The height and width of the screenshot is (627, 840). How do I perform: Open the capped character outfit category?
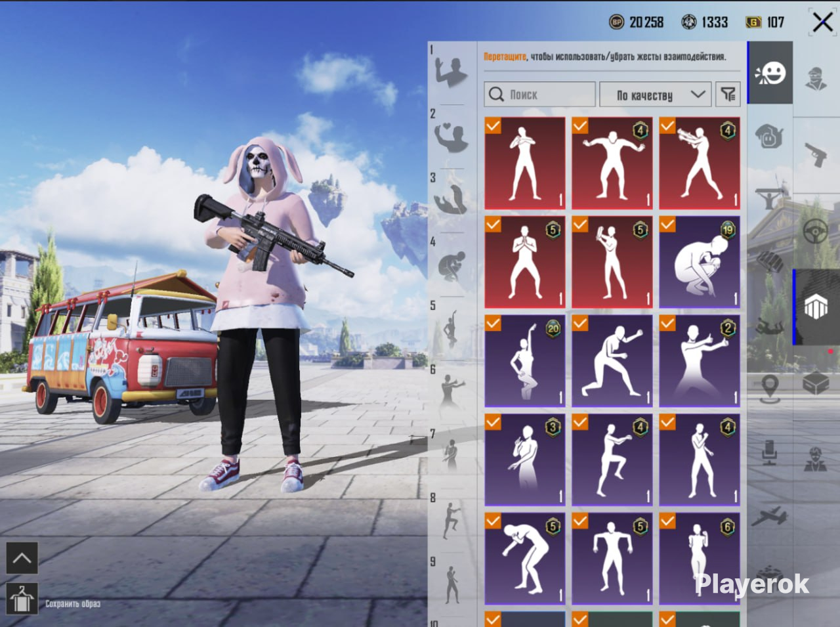click(816, 78)
